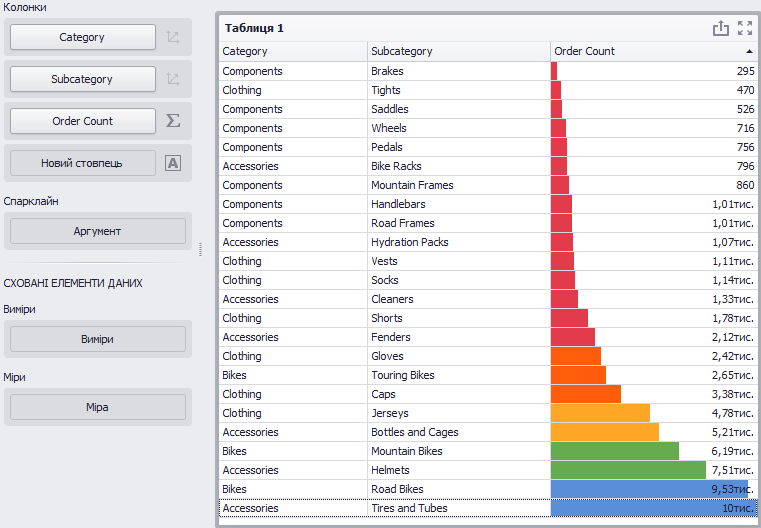This screenshot has height=528, width=761.
Task: Click the Order Count data item button
Action: point(83,121)
